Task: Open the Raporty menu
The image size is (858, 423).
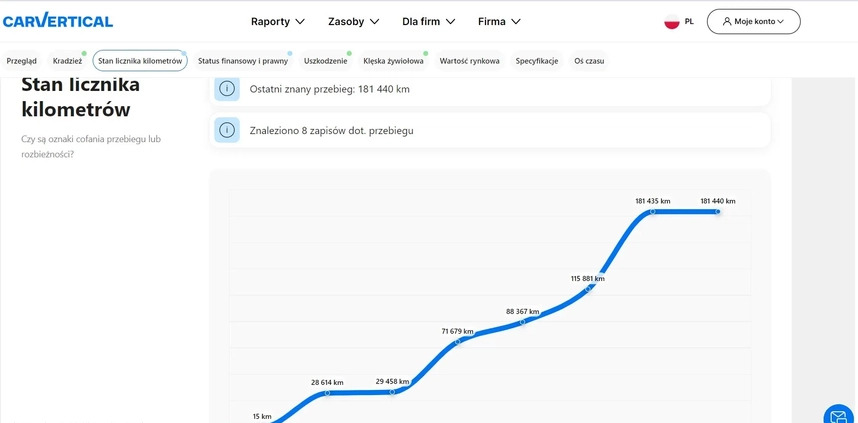Action: [277, 22]
